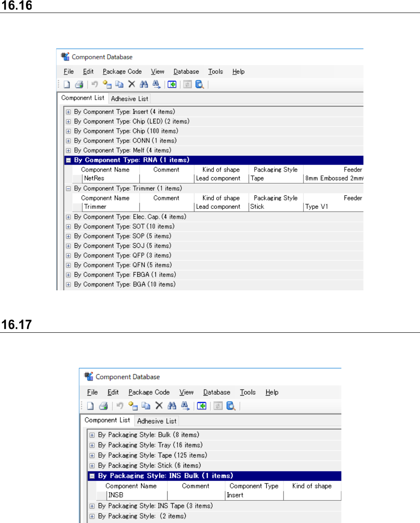Click the Undo arrow in the 16.17 window toolbar
The image size is (420, 523).
pyautogui.click(x=120, y=406)
